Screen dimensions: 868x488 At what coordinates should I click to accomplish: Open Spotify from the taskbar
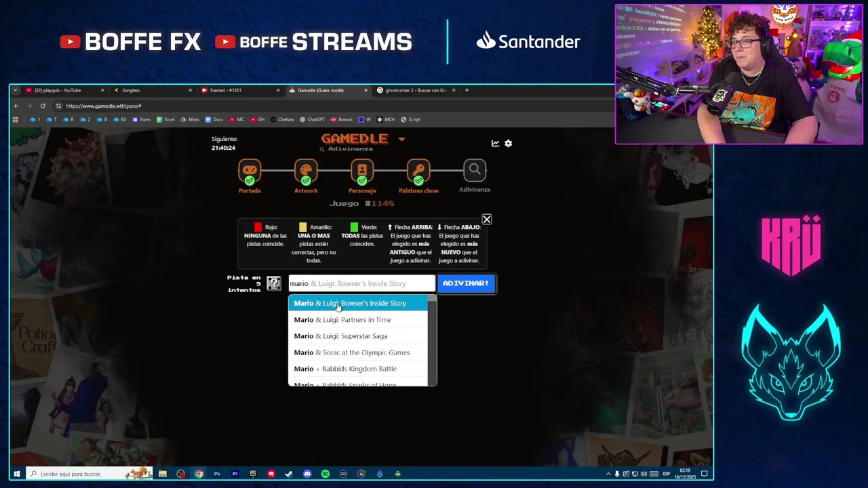[325, 474]
